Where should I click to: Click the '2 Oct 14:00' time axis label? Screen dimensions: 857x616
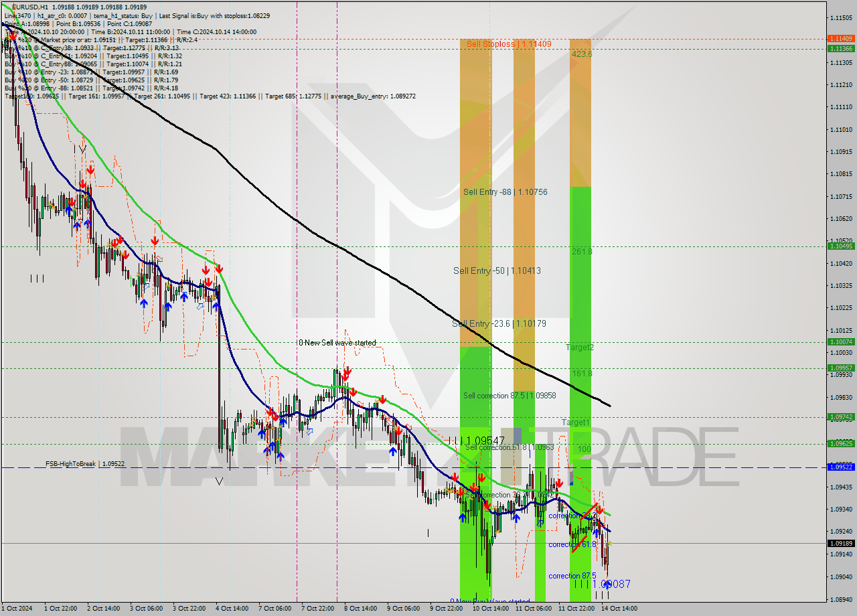point(105,609)
